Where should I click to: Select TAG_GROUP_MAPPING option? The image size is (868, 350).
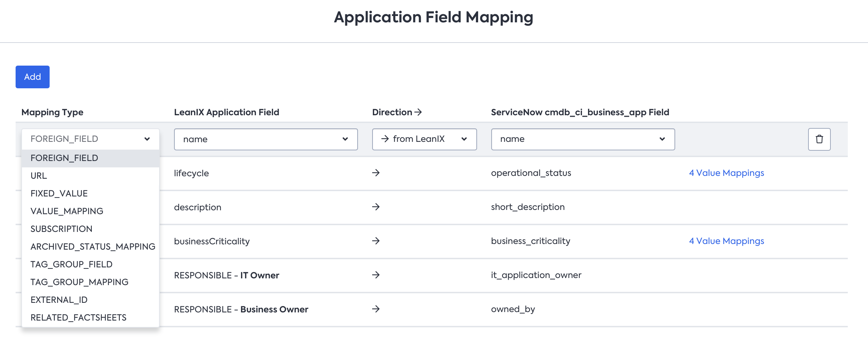(90, 282)
